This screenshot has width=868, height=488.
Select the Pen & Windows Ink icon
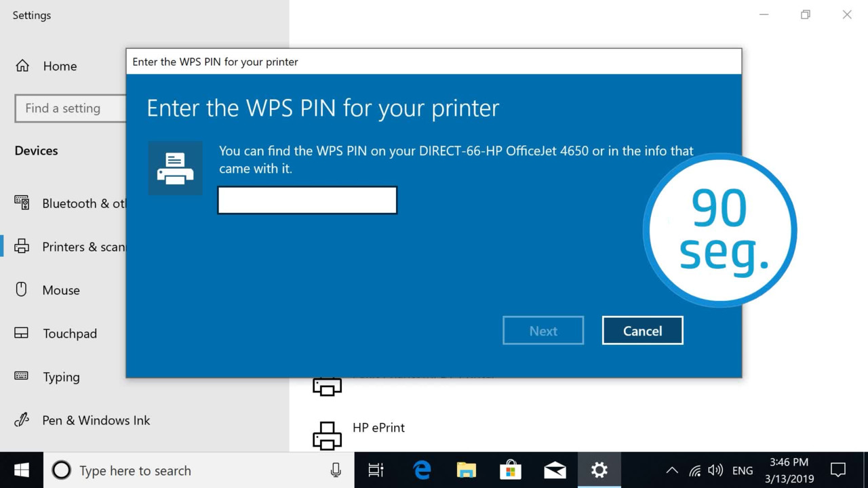tap(22, 420)
